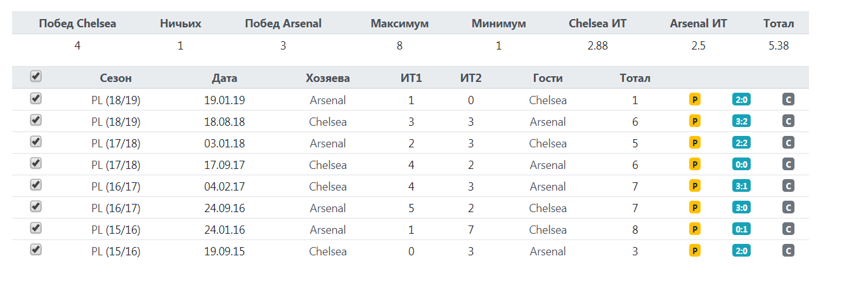Screen dimensions: 868x282
Task: Click the 0:1 score badge for 24.01.16
Action: coord(741,229)
